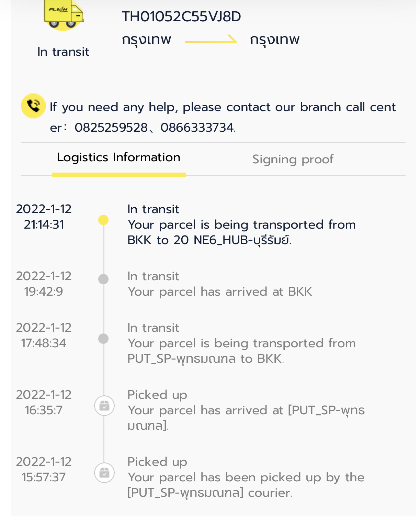Tap the 2022-1-12 21:14:31 timestamp
This screenshot has height=526, width=420.
click(44, 217)
